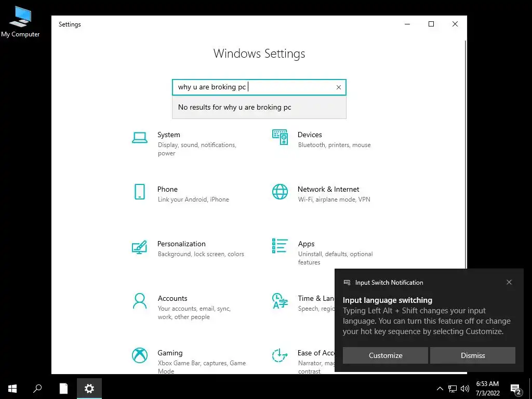Image resolution: width=532 pixels, height=399 pixels.
Task: Click 'Xbox Game Bar, captures, Game Mode' description
Action: [x=202, y=367]
